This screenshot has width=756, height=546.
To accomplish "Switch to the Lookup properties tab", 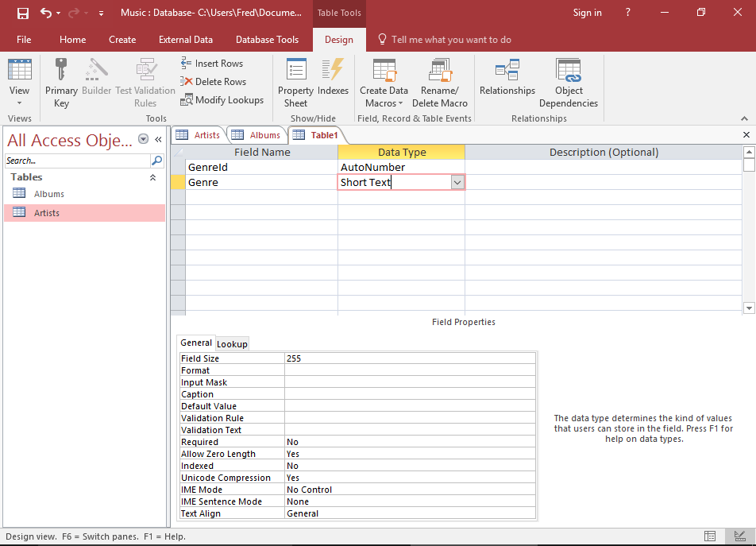I will pos(232,343).
